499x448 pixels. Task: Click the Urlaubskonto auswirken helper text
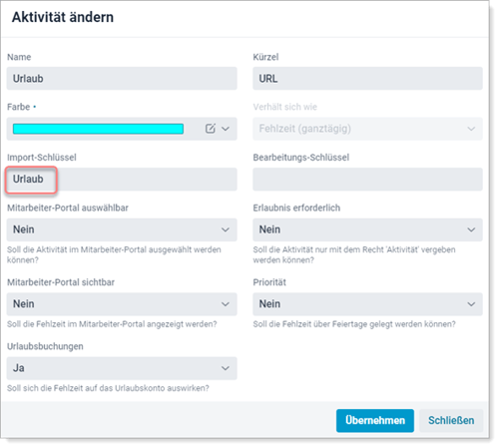tap(108, 388)
